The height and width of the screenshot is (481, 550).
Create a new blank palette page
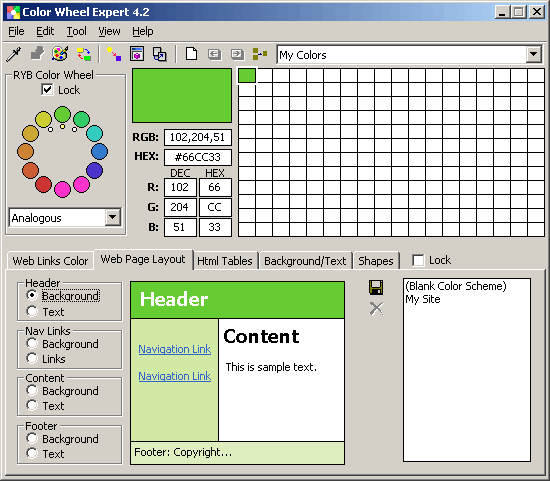192,54
